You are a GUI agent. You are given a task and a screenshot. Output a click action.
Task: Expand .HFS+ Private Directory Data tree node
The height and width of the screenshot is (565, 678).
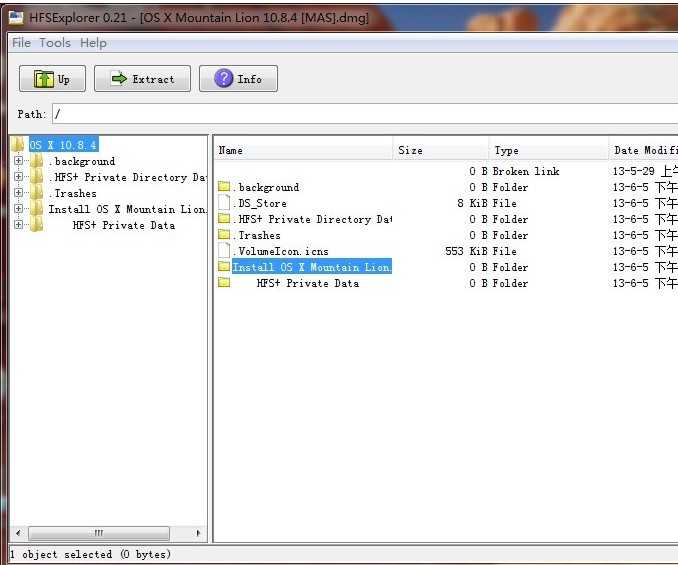(18, 177)
